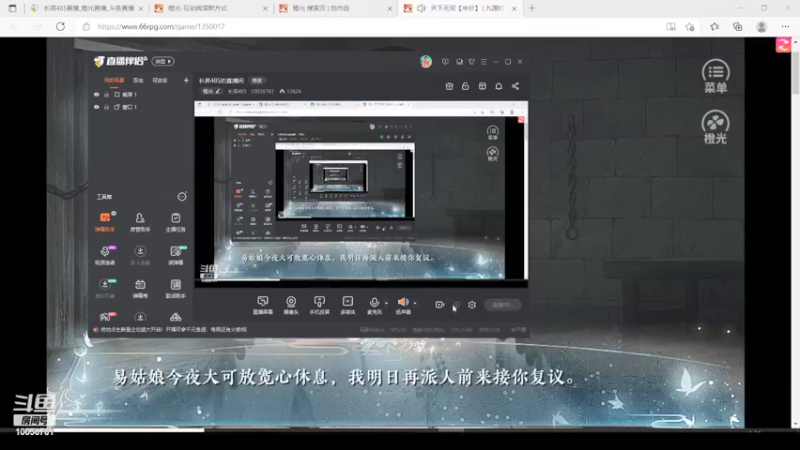Open the 房管助手 tool

point(140,222)
